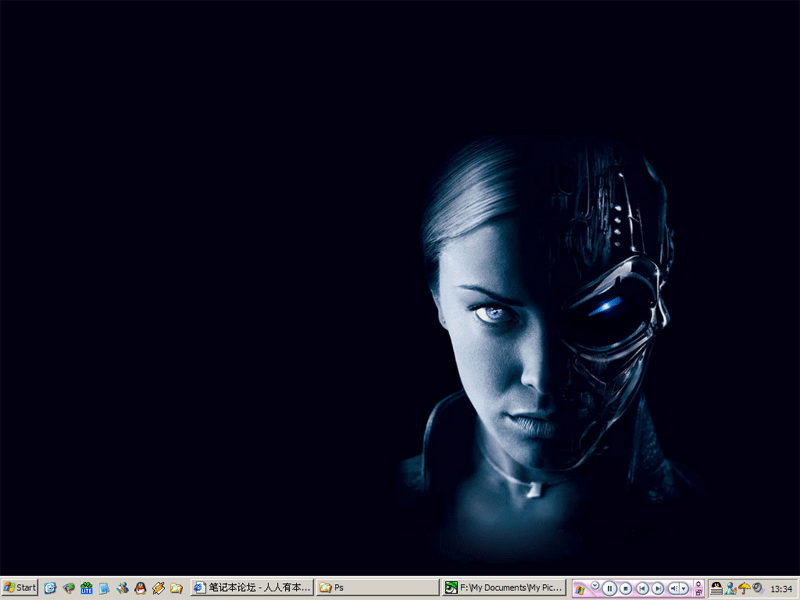Open the Start menu
The image size is (800, 600).
point(19,588)
